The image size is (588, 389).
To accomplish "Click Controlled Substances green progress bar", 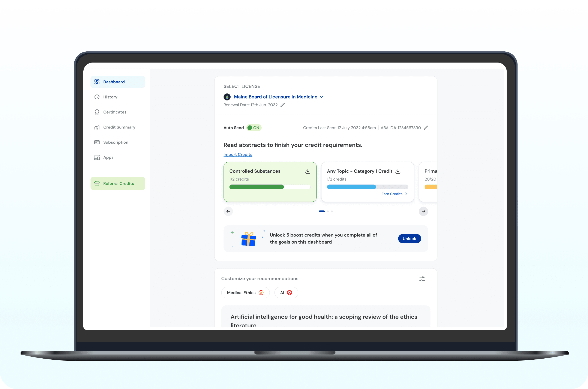I will [x=270, y=187].
